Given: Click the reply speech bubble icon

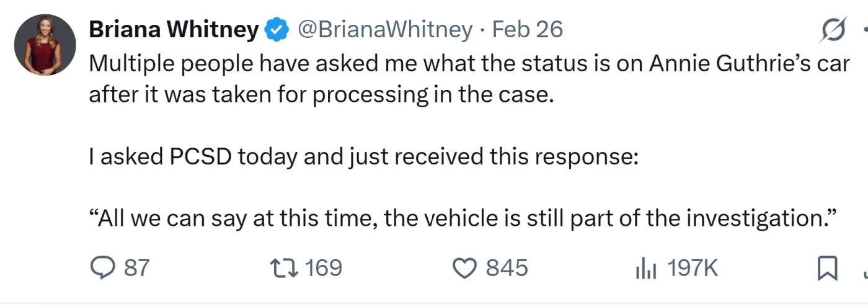Looking at the screenshot, I should click(102, 268).
